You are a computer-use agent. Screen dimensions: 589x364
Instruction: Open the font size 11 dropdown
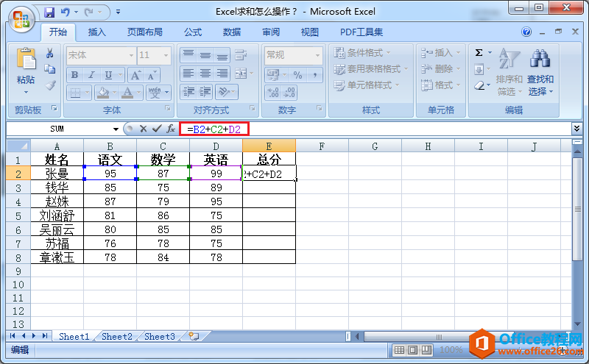tap(166, 55)
